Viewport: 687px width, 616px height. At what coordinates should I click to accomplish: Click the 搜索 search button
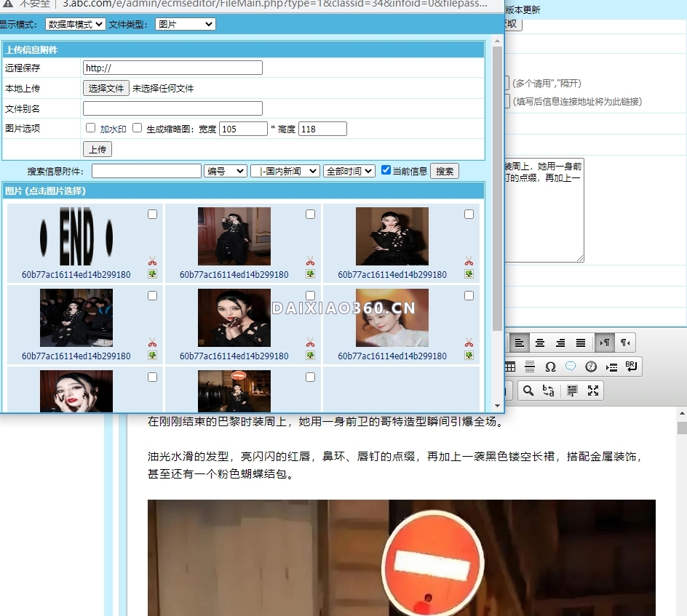pos(445,171)
